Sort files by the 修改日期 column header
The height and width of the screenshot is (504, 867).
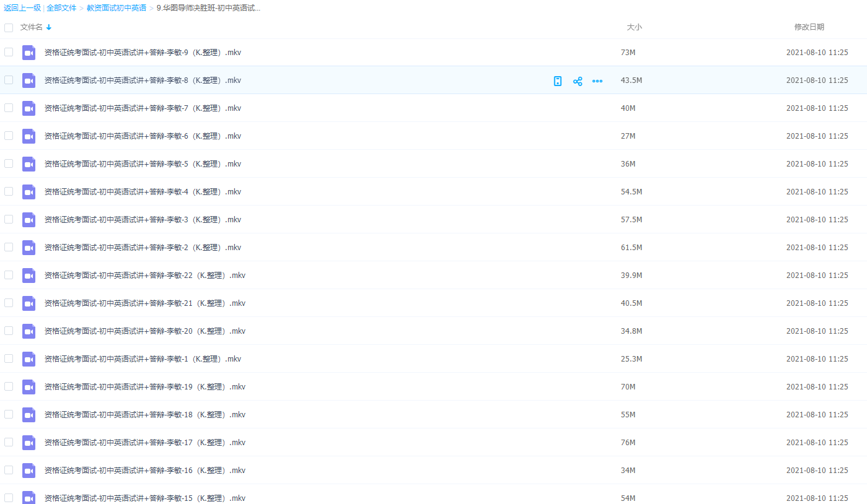point(809,27)
